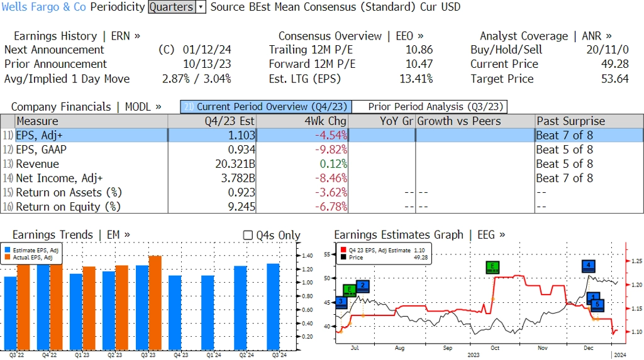The image size is (644, 360).
Task: Click Current Price value 49.28
Action: click(x=615, y=64)
